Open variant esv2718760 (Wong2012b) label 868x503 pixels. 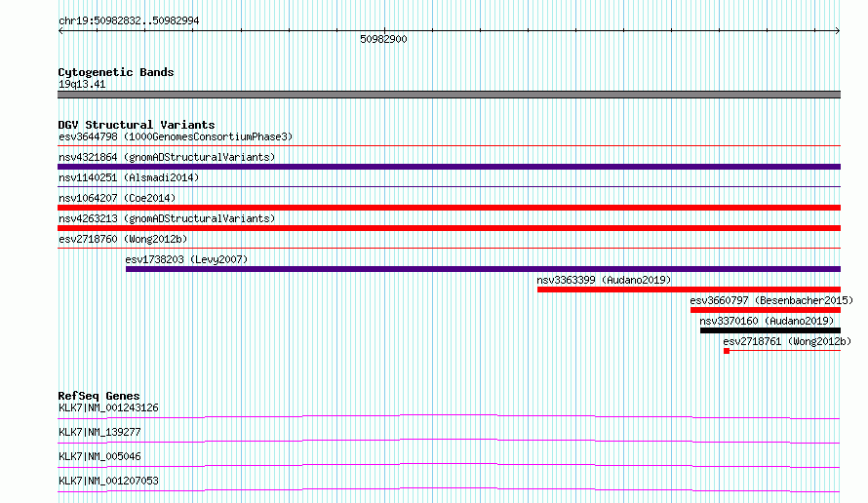point(123,239)
